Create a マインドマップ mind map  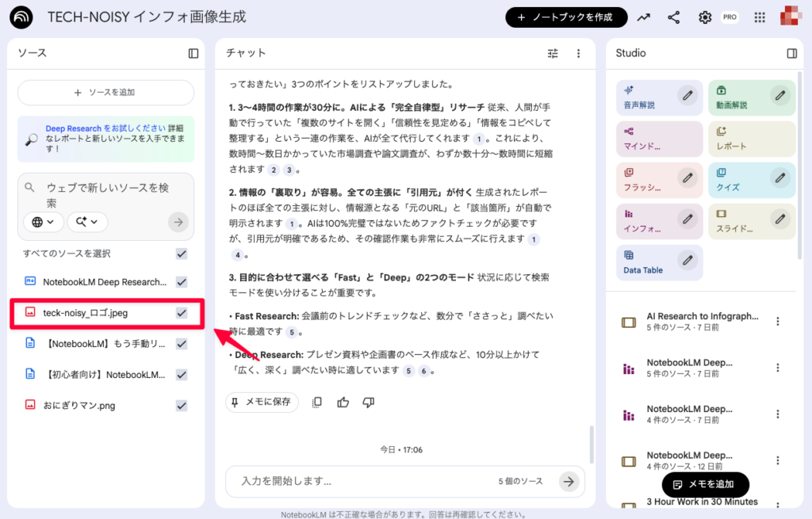click(649, 138)
